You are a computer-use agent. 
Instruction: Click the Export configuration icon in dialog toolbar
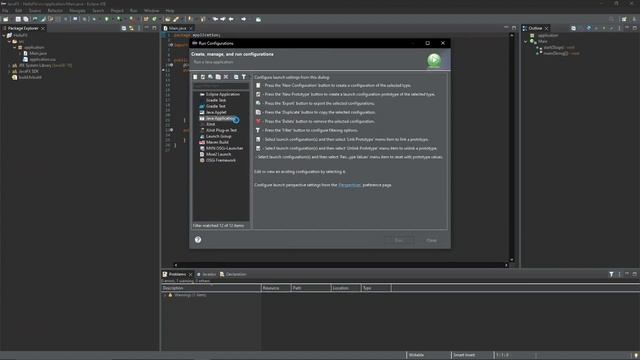coord(211,77)
